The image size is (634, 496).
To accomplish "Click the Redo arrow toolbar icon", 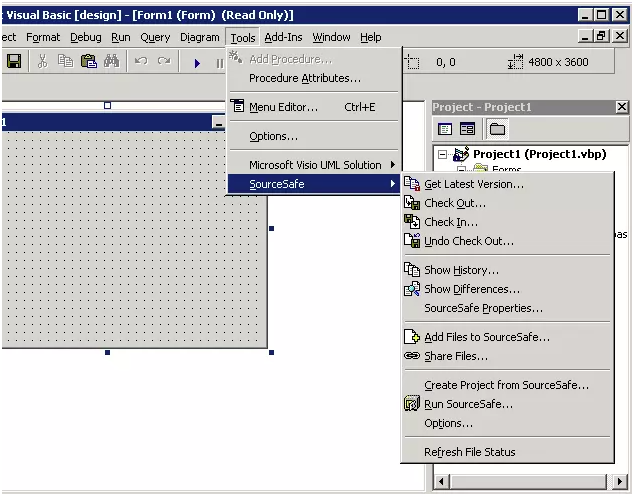I will tap(164, 61).
